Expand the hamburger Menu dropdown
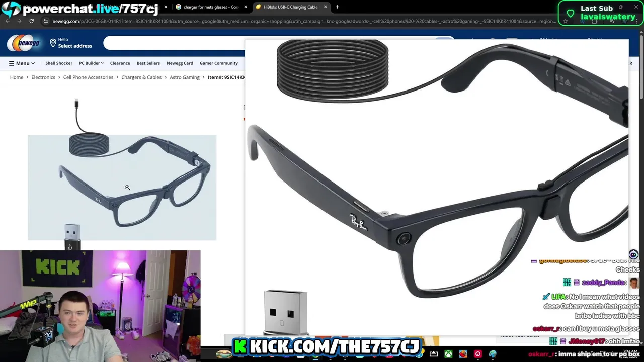This screenshot has height=362, width=644. click(22, 63)
